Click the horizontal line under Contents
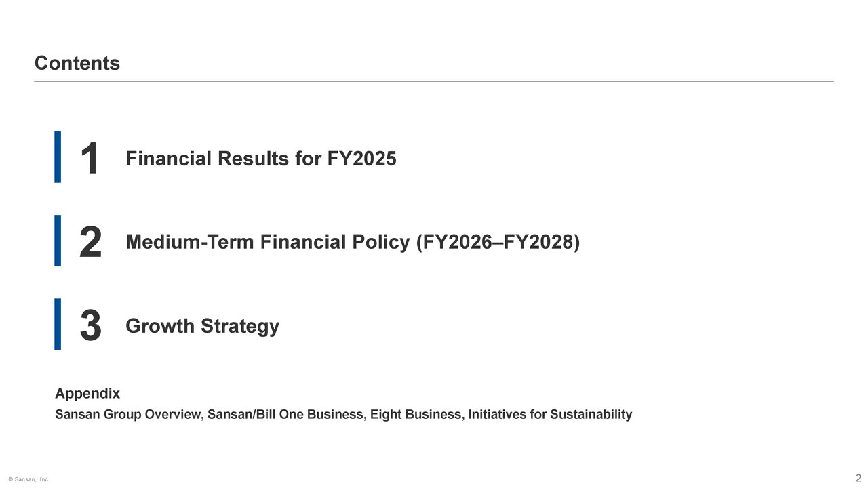The height and width of the screenshot is (488, 868). tap(434, 81)
